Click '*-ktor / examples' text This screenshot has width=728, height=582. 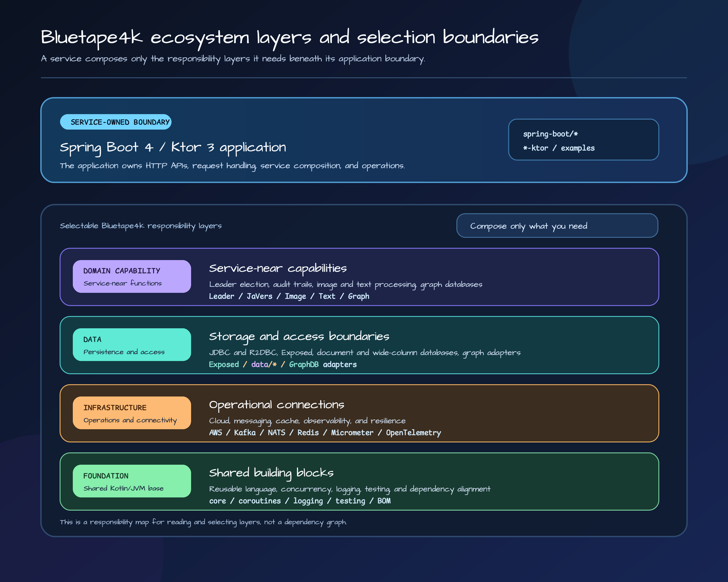559,148
